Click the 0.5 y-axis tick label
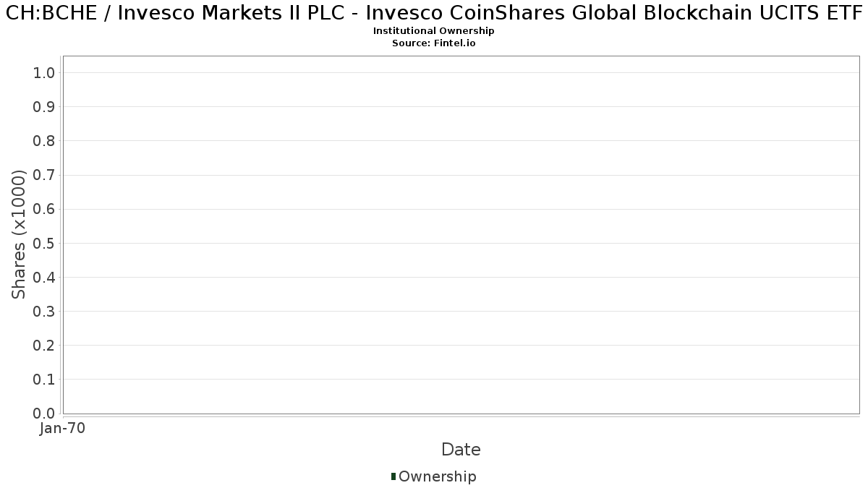 [44, 243]
